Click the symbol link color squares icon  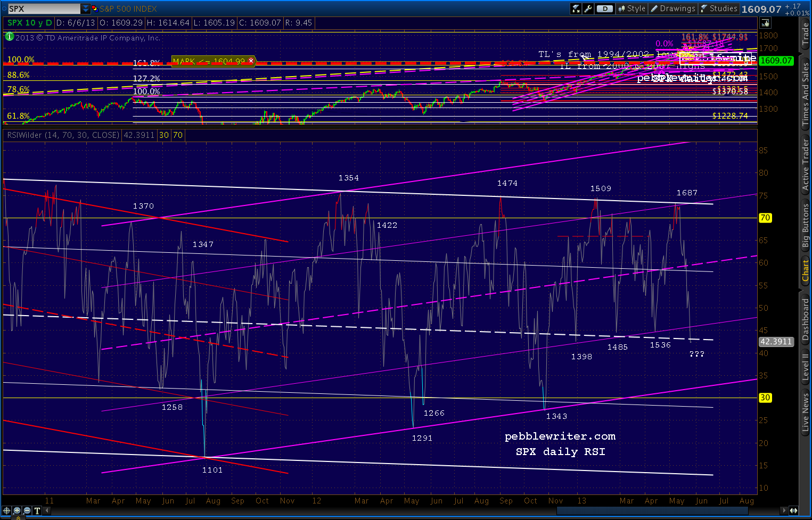pyautogui.click(x=94, y=9)
